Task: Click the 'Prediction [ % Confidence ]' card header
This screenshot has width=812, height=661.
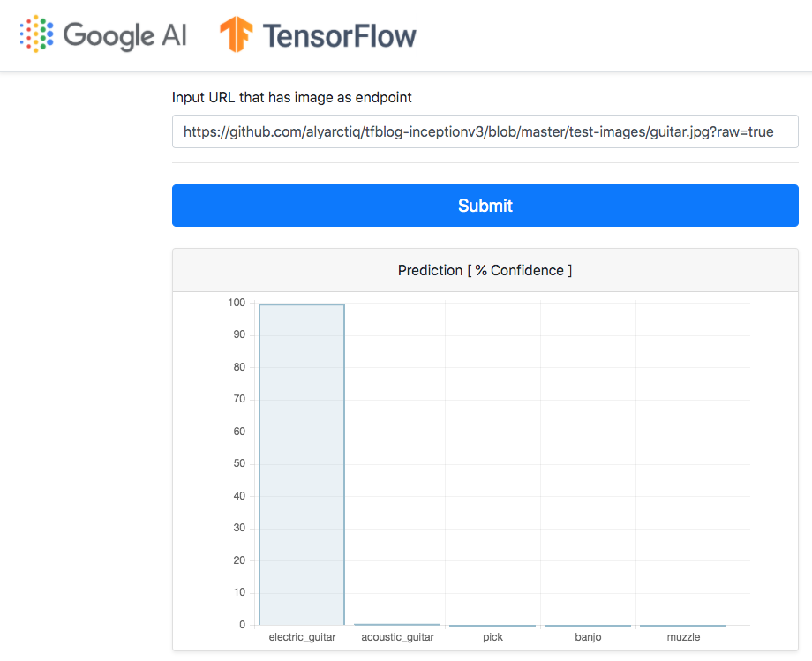Action: [485, 270]
